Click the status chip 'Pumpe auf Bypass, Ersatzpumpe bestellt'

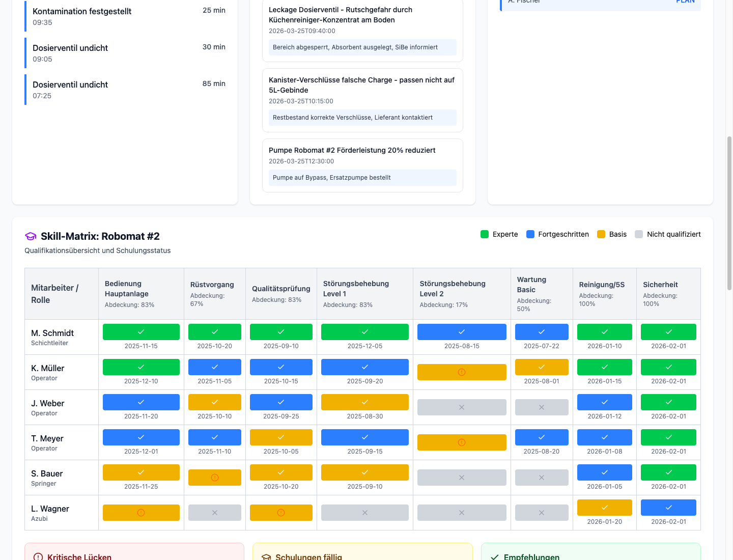[362, 178]
